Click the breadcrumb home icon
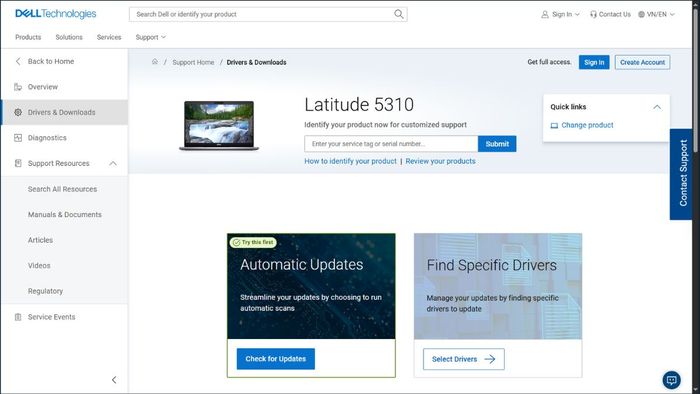Screen dimensions: 700x394 (x=154, y=62)
